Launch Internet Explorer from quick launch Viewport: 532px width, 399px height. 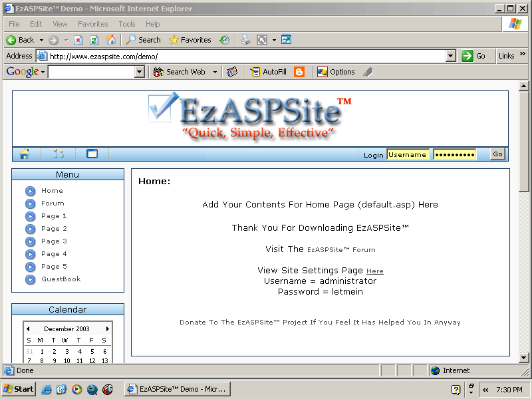point(46,390)
